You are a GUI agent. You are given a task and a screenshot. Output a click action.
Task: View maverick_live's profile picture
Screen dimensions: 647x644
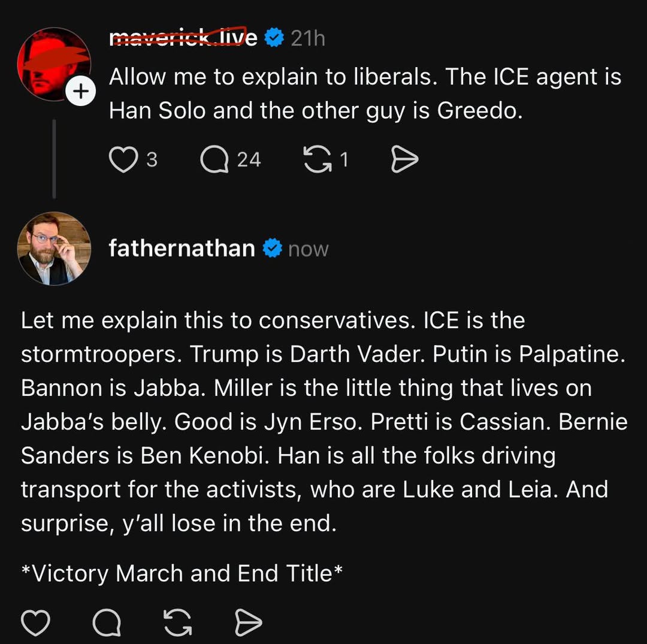tap(55, 63)
